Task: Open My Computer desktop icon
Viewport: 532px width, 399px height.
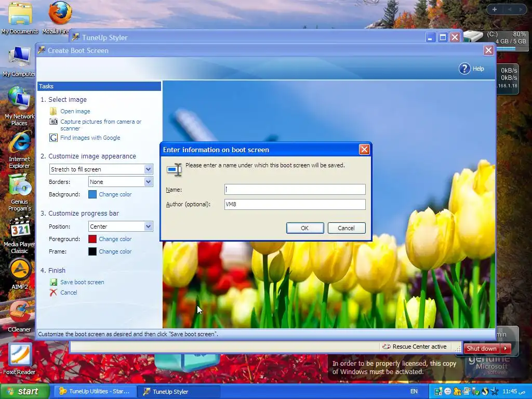Action: [19, 61]
